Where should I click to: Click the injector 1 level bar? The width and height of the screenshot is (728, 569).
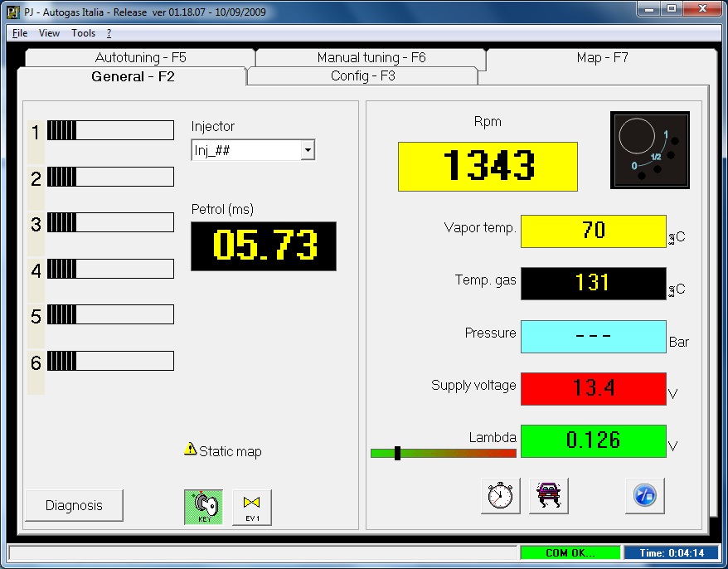point(110,130)
